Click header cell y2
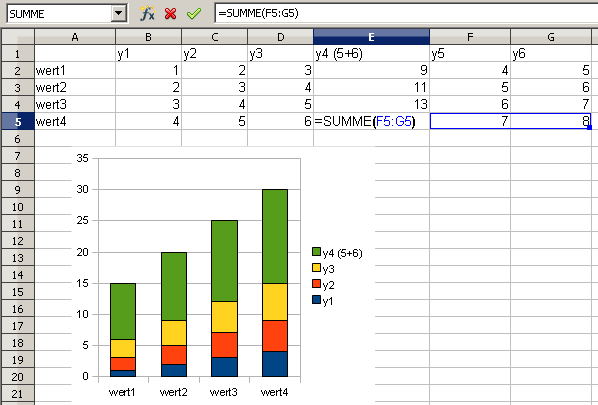Viewport: 598px width, 405px height. click(214, 54)
